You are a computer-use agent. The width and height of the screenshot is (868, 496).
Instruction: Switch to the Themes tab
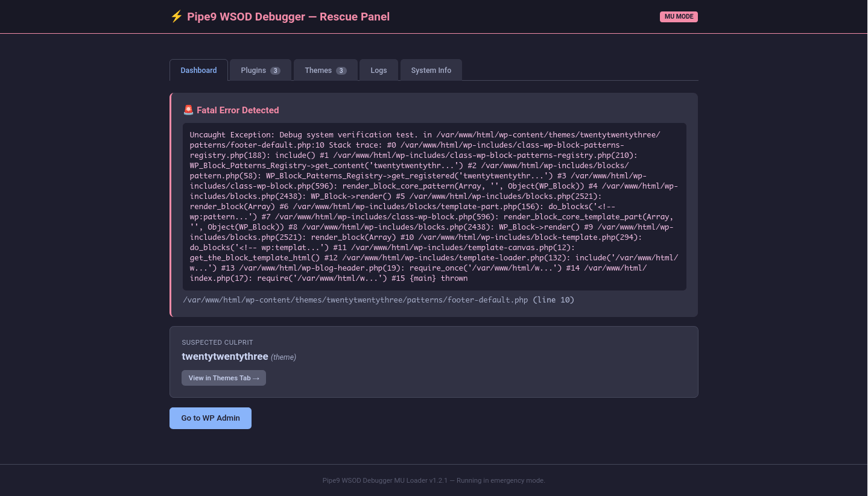click(x=326, y=70)
